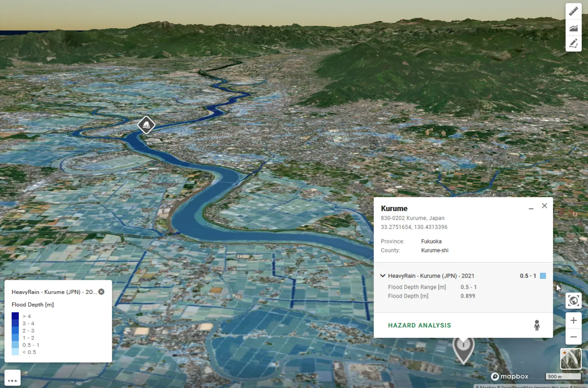
Task: Select the draw polyline tool
Action: [573, 44]
